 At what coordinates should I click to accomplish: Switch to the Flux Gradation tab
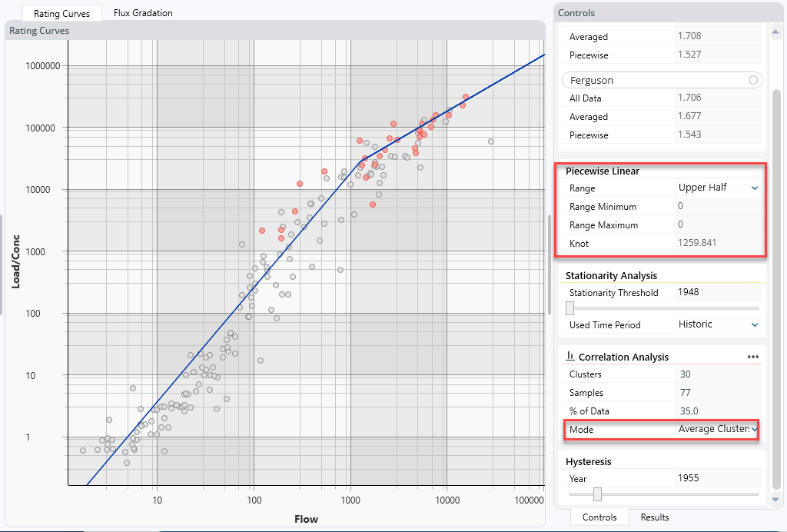143,13
